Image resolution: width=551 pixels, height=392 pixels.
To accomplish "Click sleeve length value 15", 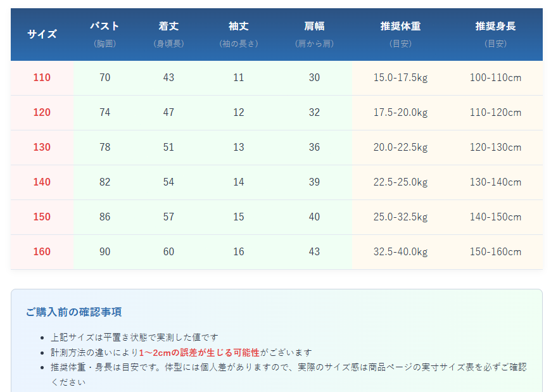I will [239, 217].
